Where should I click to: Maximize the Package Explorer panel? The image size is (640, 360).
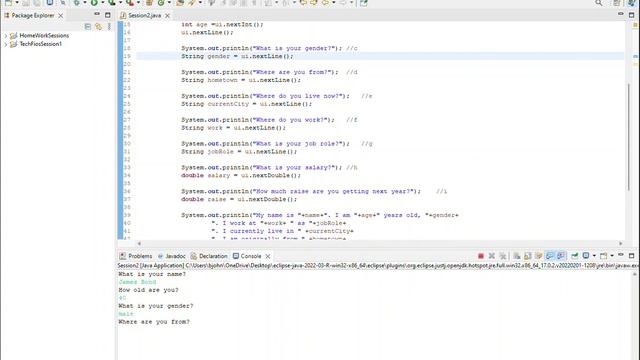tap(107, 15)
